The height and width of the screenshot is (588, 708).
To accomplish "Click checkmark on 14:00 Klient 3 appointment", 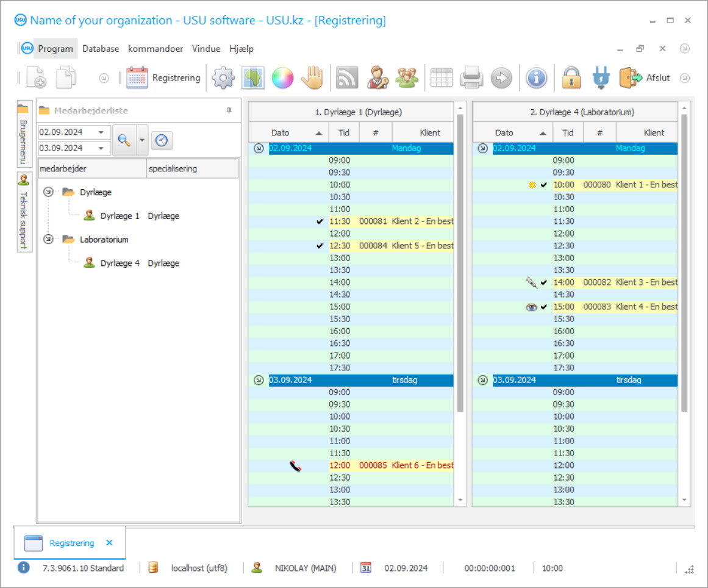I will tap(543, 282).
